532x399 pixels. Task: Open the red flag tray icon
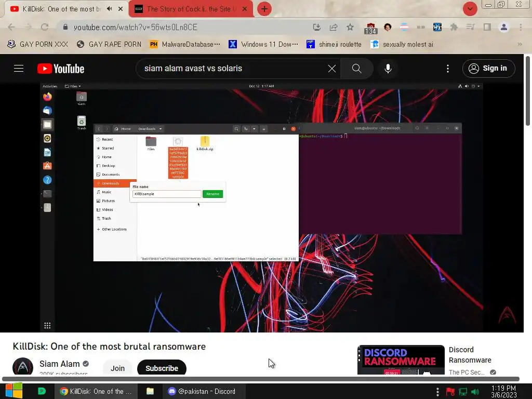tap(450, 392)
